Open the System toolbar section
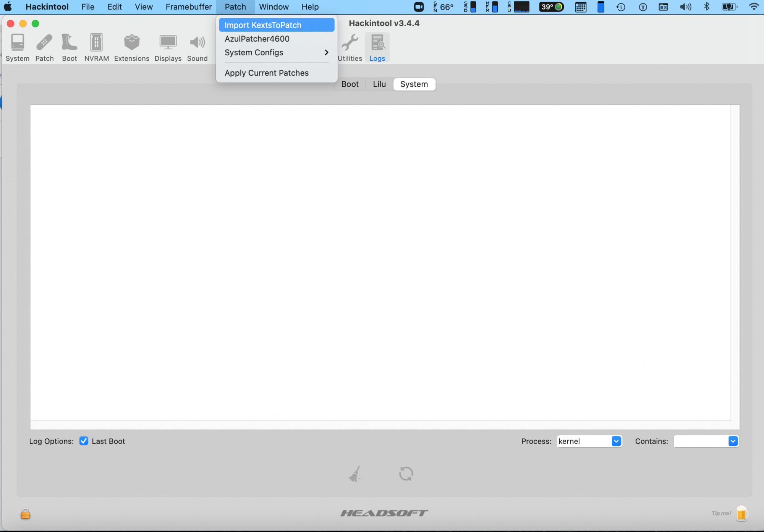Screen dimensions: 764x532 (17, 48)
